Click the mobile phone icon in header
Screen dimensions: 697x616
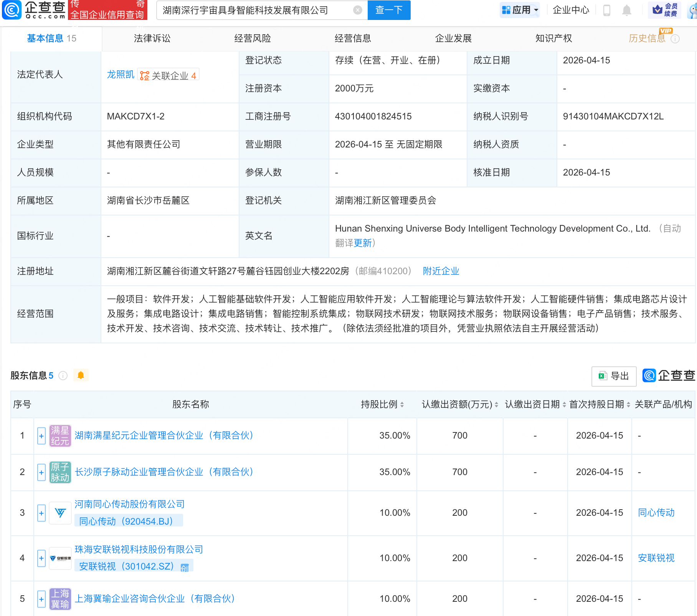pos(607,10)
